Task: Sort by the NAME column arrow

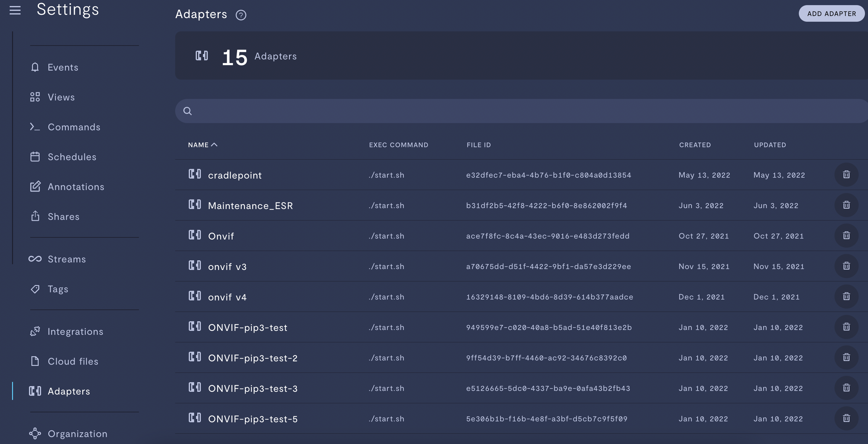Action: click(214, 145)
